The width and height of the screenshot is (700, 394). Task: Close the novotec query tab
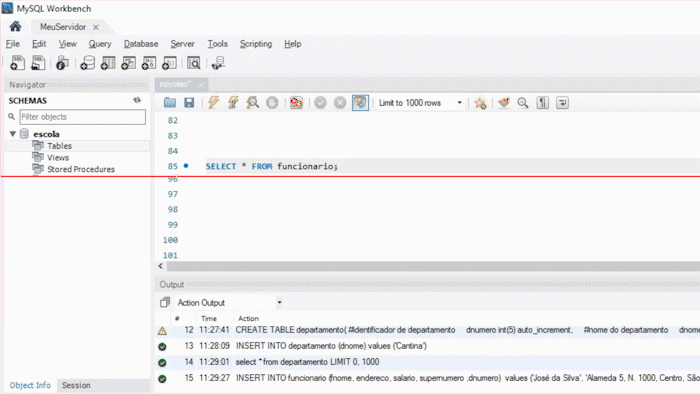click(x=201, y=85)
